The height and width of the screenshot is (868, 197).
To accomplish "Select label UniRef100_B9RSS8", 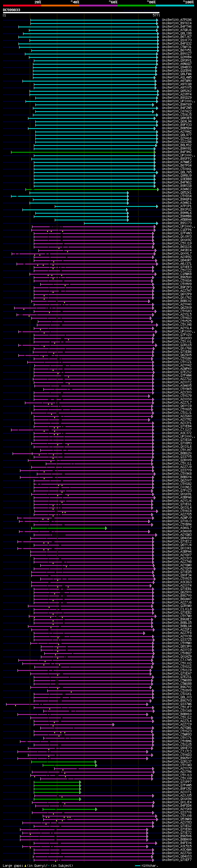I will coord(177,186).
